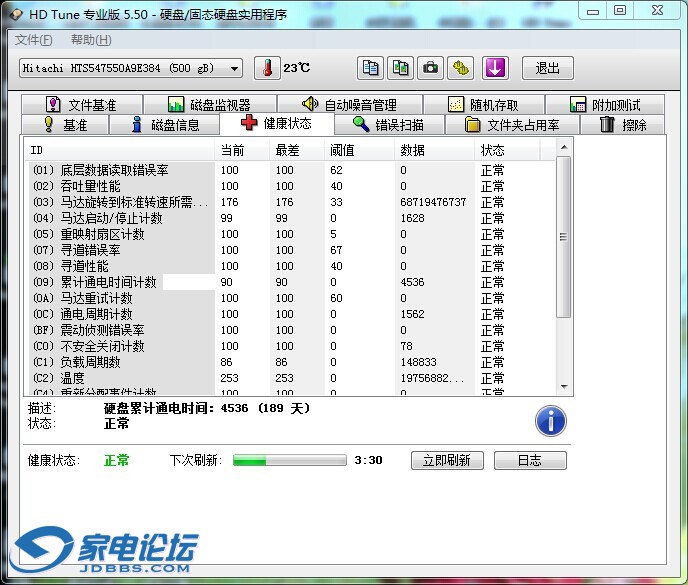Select the (07) 寻道错误率 row
The width and height of the screenshot is (688, 585).
(292, 250)
